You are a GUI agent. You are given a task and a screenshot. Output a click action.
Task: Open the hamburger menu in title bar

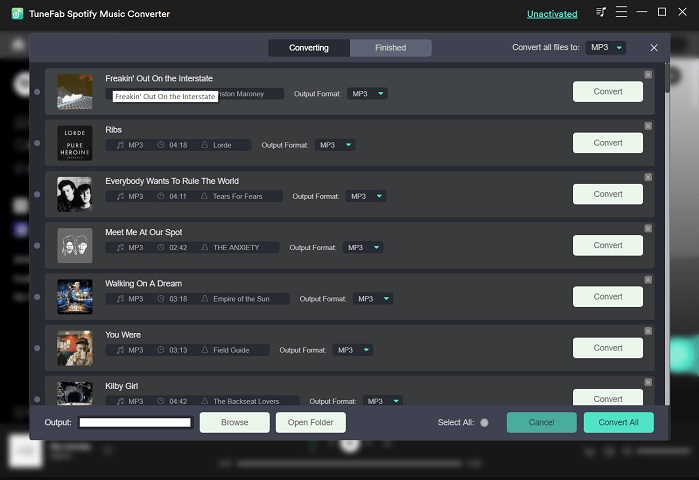coord(621,12)
